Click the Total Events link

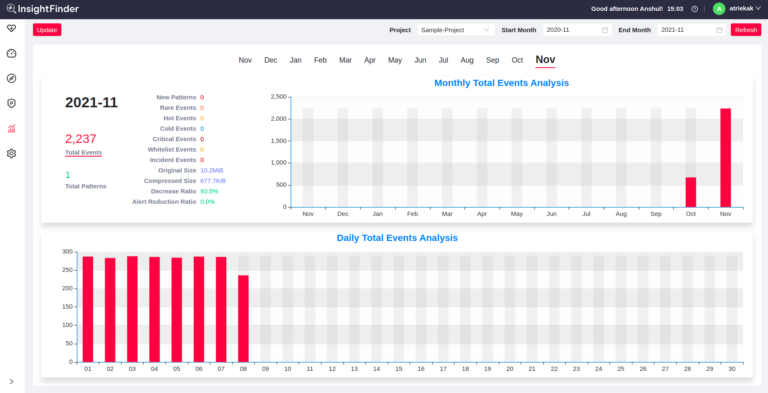pos(83,153)
